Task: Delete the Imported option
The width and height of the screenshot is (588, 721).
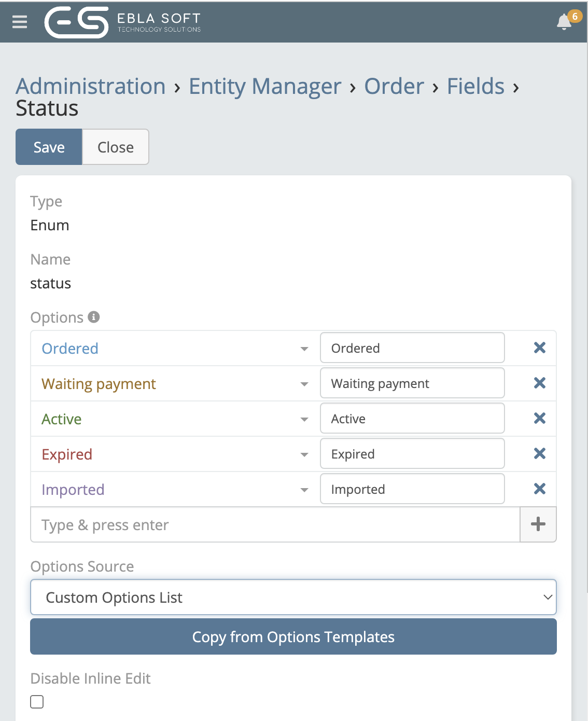Action: [539, 489]
